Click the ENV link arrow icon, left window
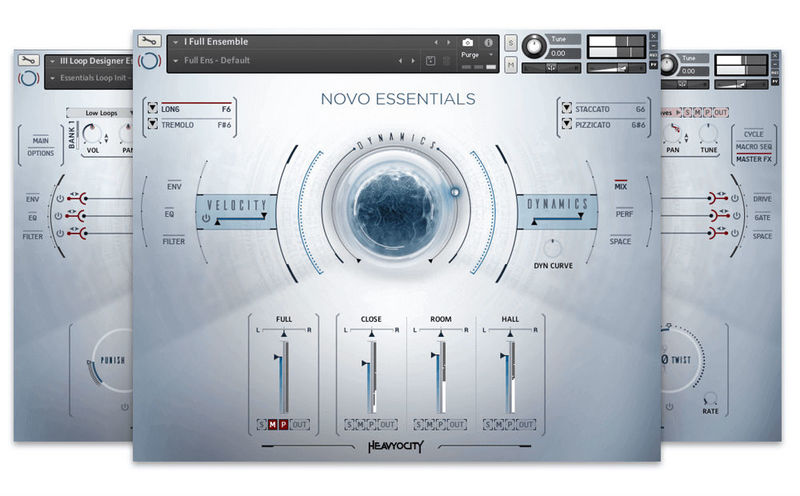Image resolution: width=800 pixels, height=496 pixels. pos(79,198)
